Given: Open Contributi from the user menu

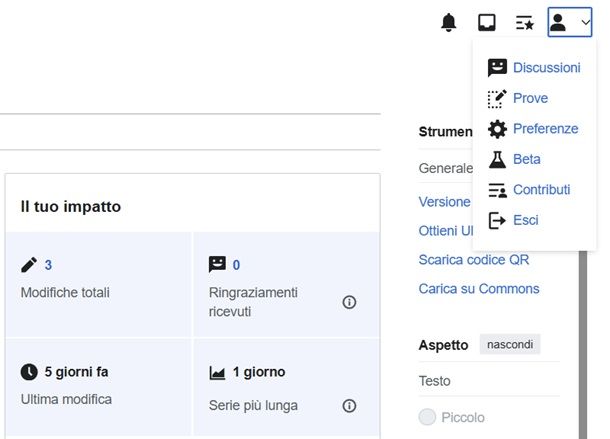Looking at the screenshot, I should [x=541, y=190].
